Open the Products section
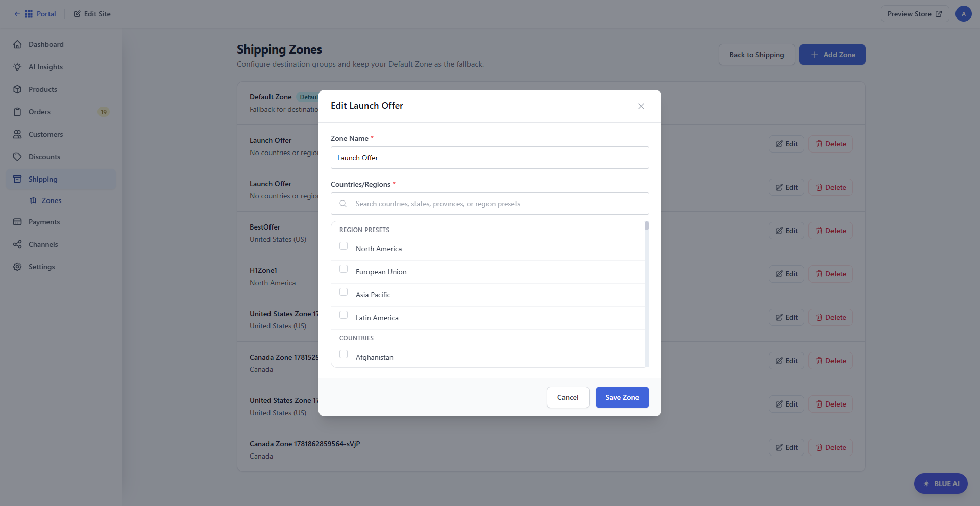Image resolution: width=980 pixels, height=506 pixels. tap(61, 89)
